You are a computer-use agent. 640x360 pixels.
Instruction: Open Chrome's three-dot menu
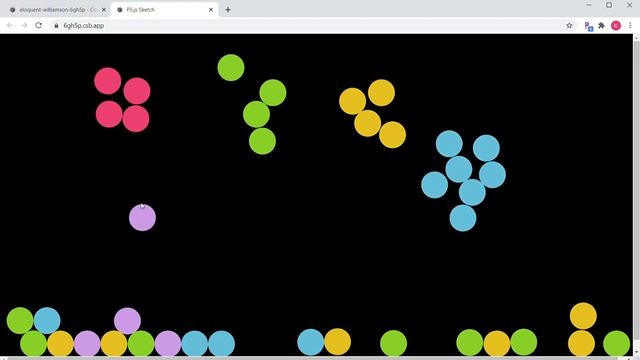tap(630, 25)
